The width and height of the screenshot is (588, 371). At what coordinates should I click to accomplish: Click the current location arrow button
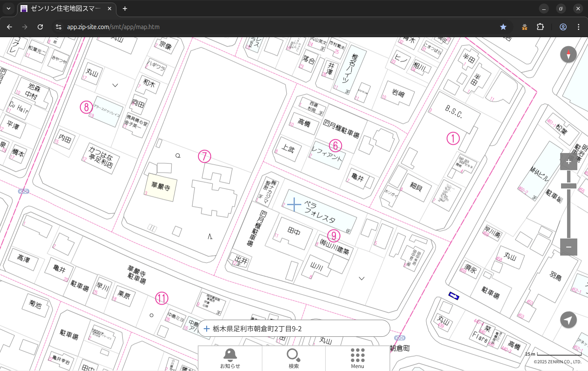[568, 320]
